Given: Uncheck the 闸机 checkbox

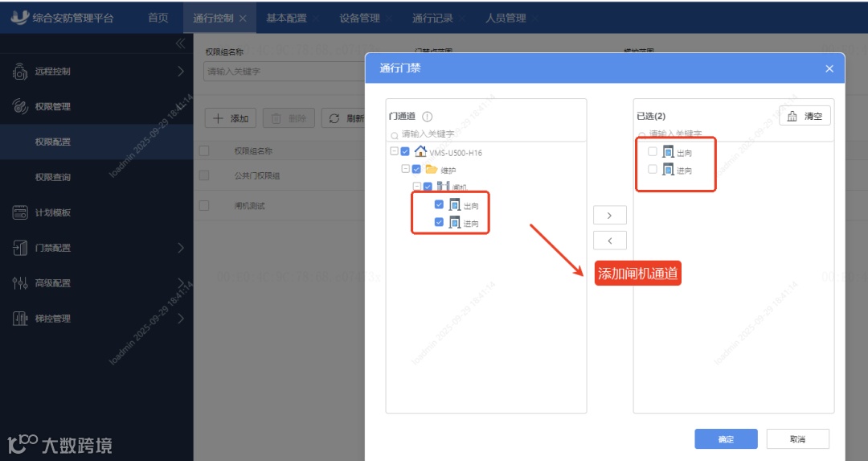Looking at the screenshot, I should coord(428,187).
